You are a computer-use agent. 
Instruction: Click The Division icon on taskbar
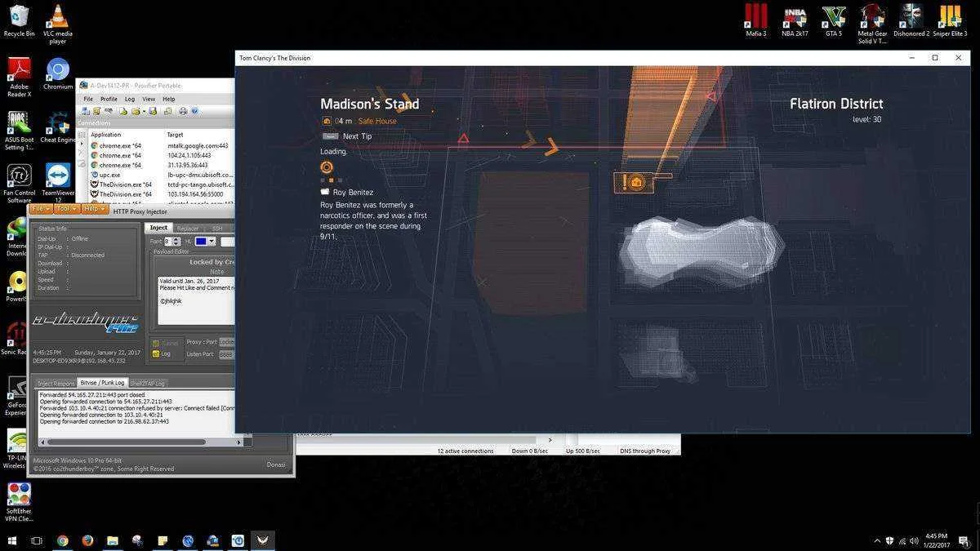click(x=262, y=540)
